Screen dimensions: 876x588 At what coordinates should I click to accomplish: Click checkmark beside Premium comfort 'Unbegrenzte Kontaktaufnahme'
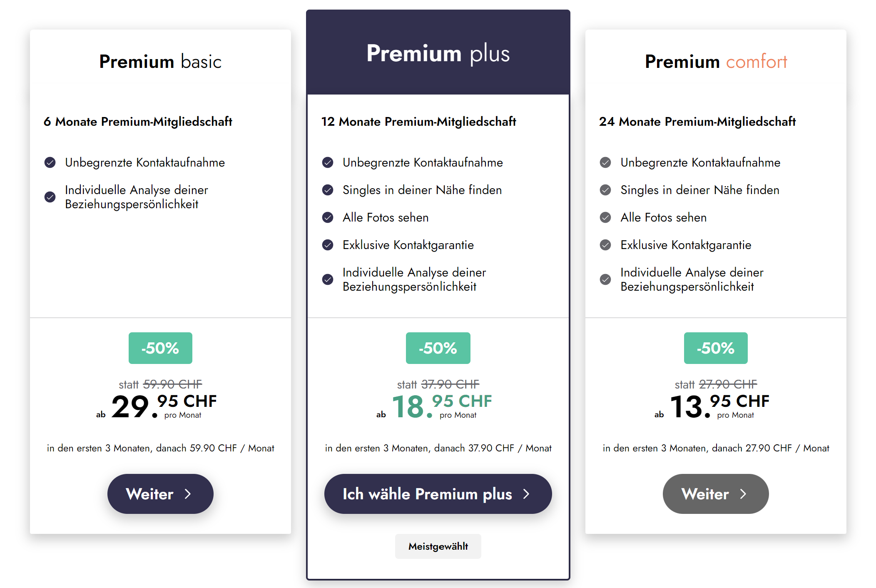click(x=605, y=162)
